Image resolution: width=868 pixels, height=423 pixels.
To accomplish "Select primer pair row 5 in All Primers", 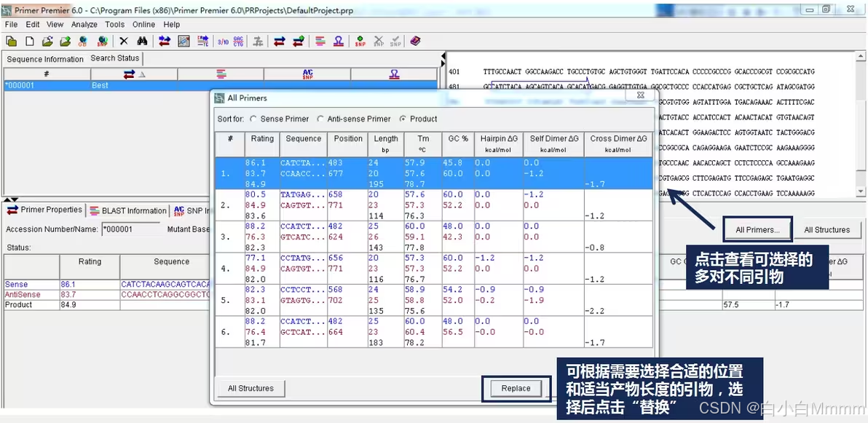I will (434, 300).
